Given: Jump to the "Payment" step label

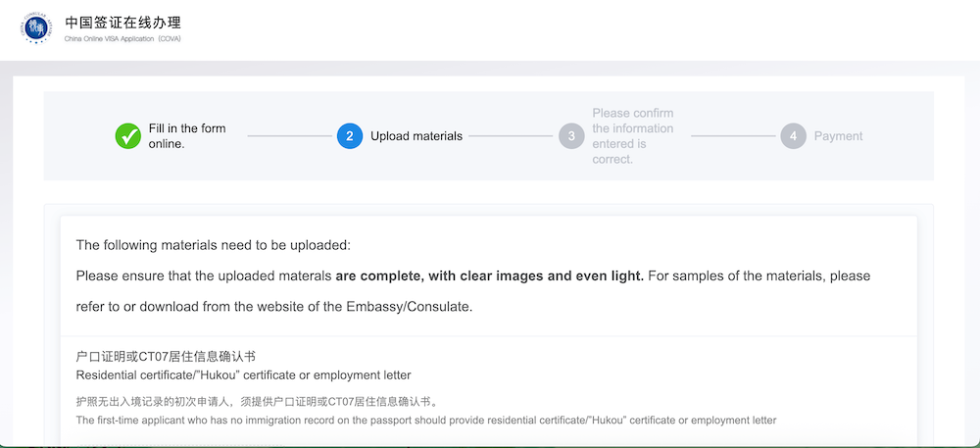Looking at the screenshot, I should (838, 136).
